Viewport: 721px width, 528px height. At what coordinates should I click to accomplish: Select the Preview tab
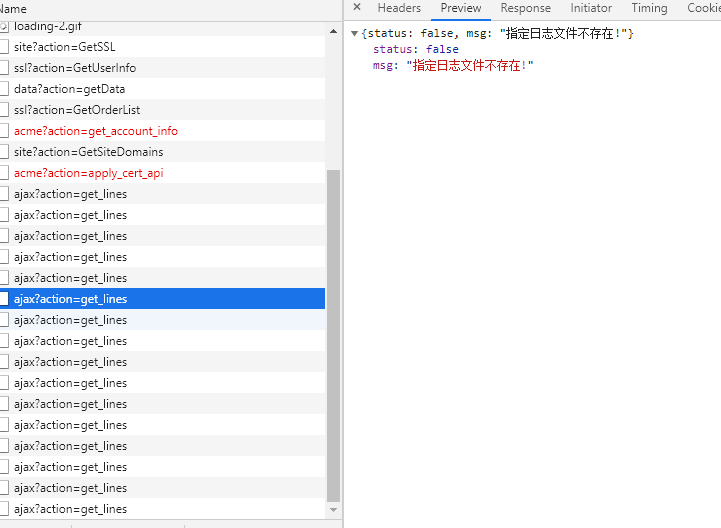click(x=461, y=8)
